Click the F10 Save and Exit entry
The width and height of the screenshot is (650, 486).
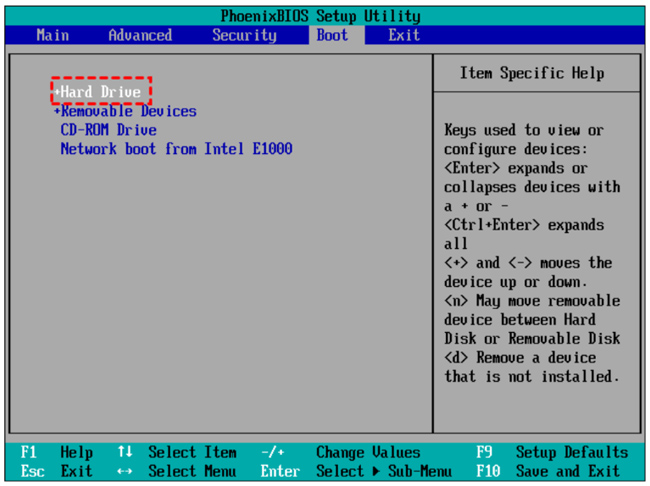click(548, 471)
